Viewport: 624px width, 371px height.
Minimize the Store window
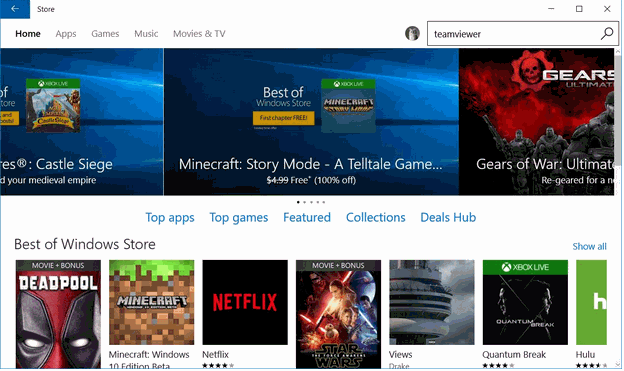(551, 9)
